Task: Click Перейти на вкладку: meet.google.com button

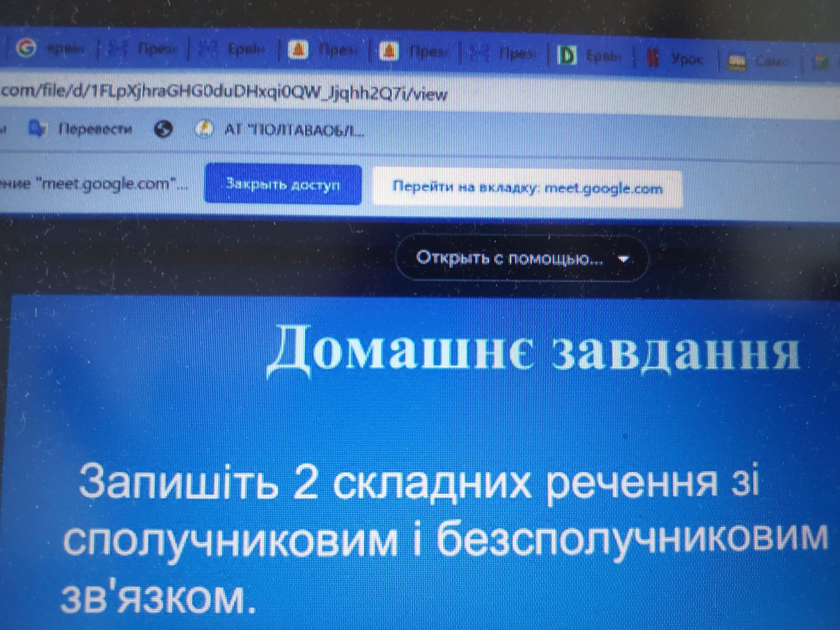Action: tap(527, 188)
